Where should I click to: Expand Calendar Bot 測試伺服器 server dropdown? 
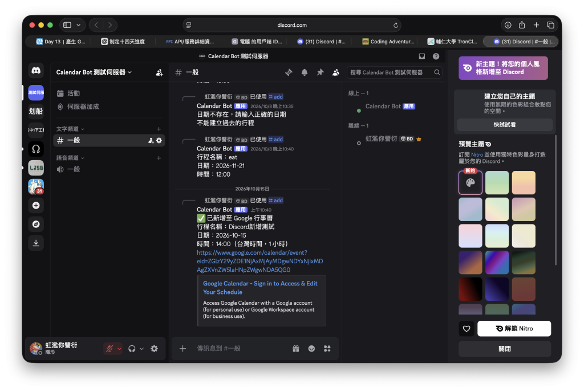click(x=94, y=72)
